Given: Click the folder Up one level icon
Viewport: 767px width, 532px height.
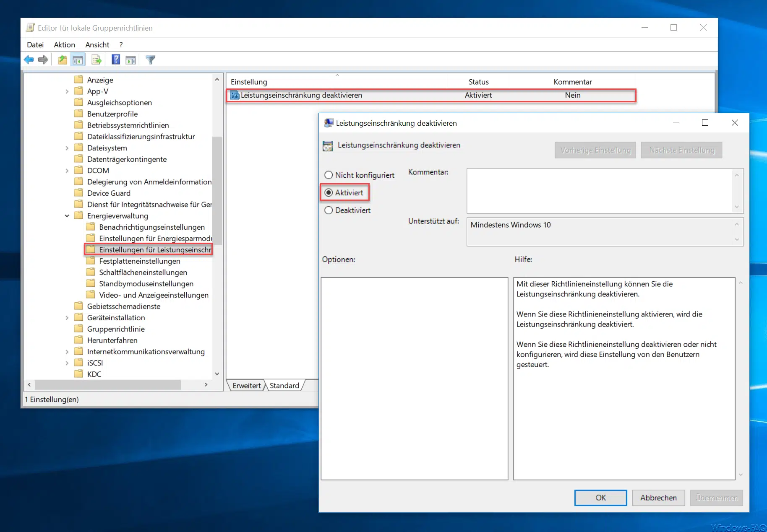Looking at the screenshot, I should point(63,60).
